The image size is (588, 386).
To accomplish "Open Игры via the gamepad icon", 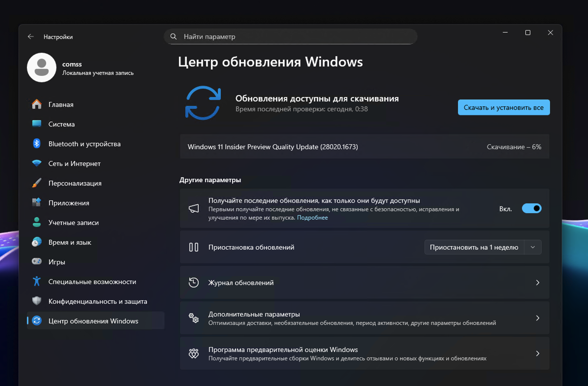I will tap(37, 262).
